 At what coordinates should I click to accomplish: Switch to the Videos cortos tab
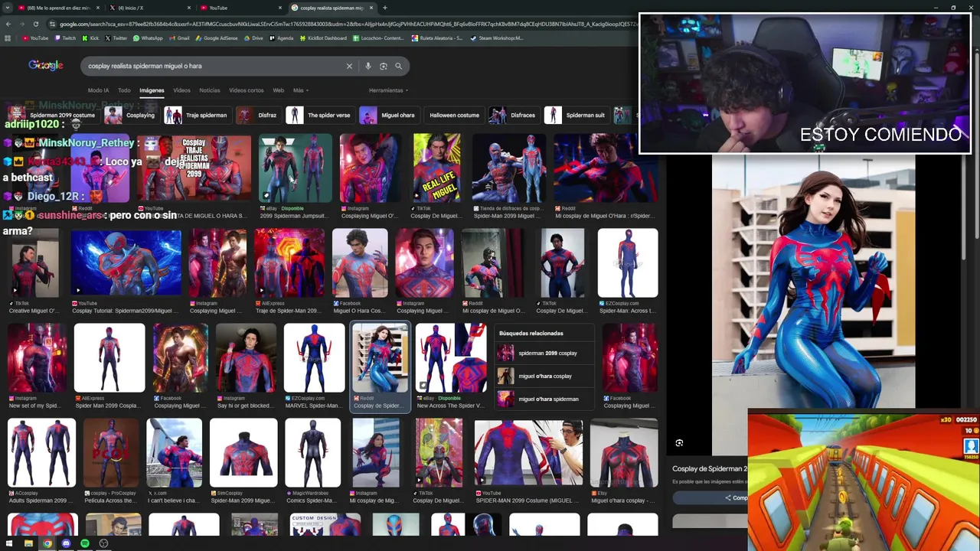(x=247, y=90)
